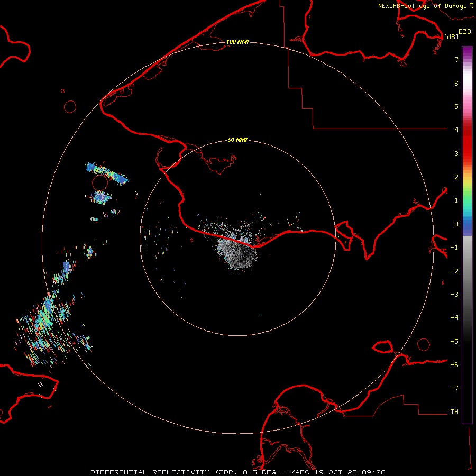Image resolution: width=476 pixels, height=476 pixels.
Task: Select the 0 value on the scale
Action: click(456, 224)
